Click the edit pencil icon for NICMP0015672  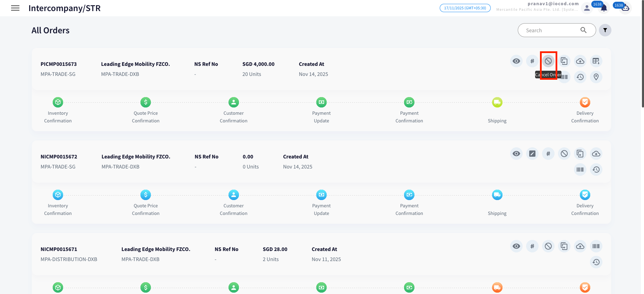click(532, 154)
